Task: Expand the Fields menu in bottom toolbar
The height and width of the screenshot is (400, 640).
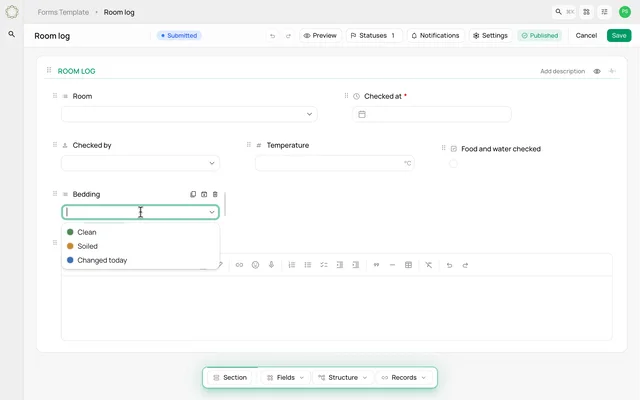Action: tap(286, 378)
